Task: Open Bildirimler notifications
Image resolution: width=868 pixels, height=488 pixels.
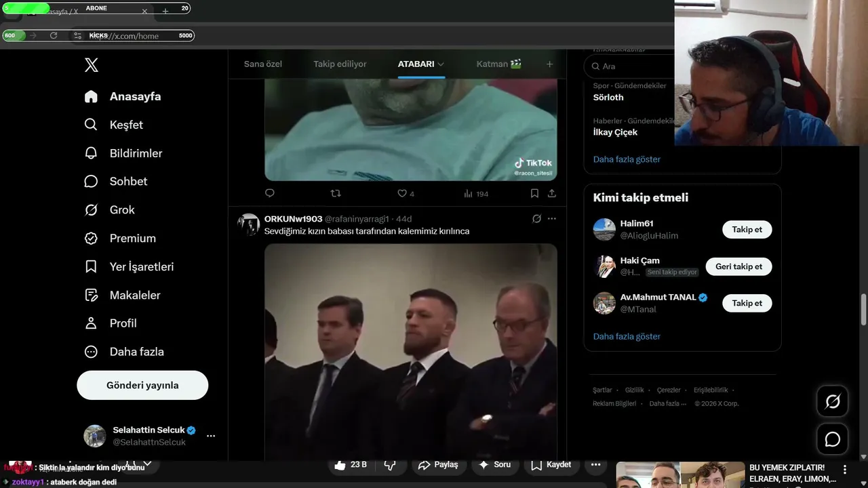Action: pyautogui.click(x=123, y=153)
